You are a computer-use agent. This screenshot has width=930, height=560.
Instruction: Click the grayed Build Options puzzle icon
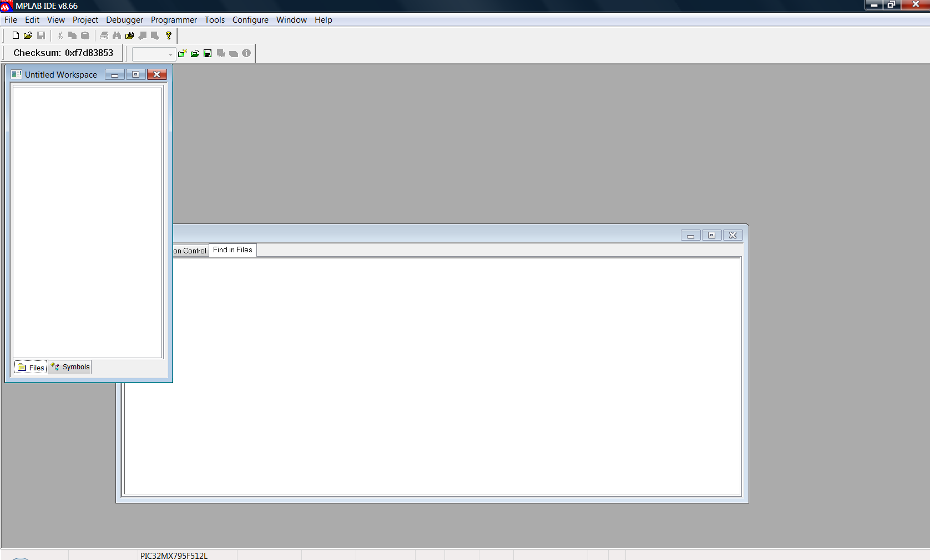[221, 53]
